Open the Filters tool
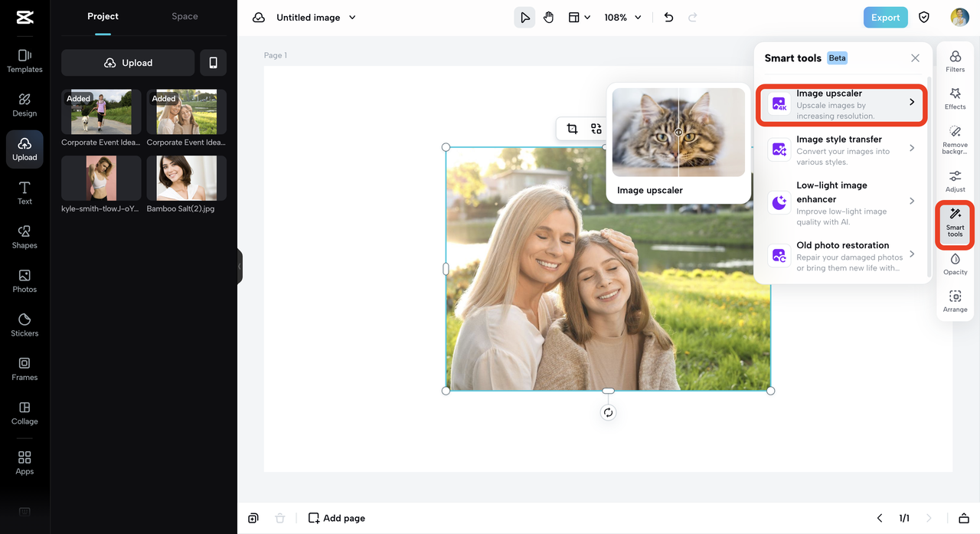 pos(955,61)
